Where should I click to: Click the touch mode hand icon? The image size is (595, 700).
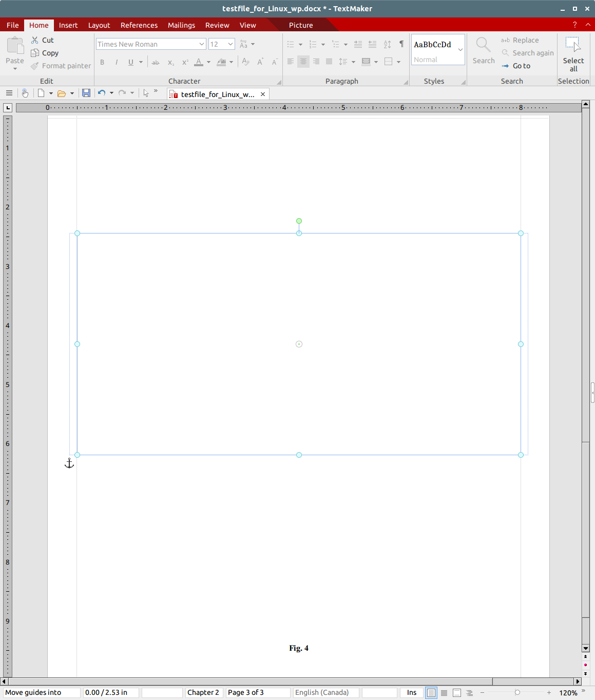point(25,93)
